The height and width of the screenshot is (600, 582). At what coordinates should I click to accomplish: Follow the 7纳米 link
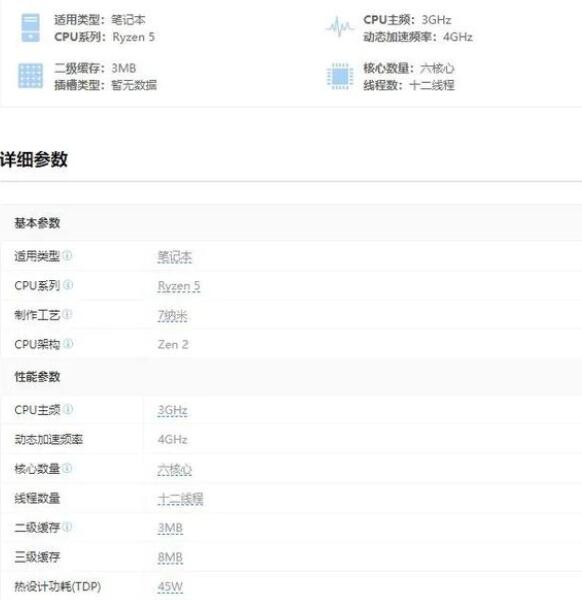click(173, 316)
